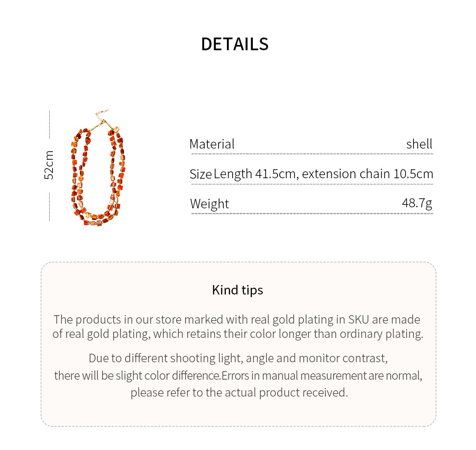The image size is (476, 450).
Task: Click 'please refer to the actual product received'
Action: 239,392
